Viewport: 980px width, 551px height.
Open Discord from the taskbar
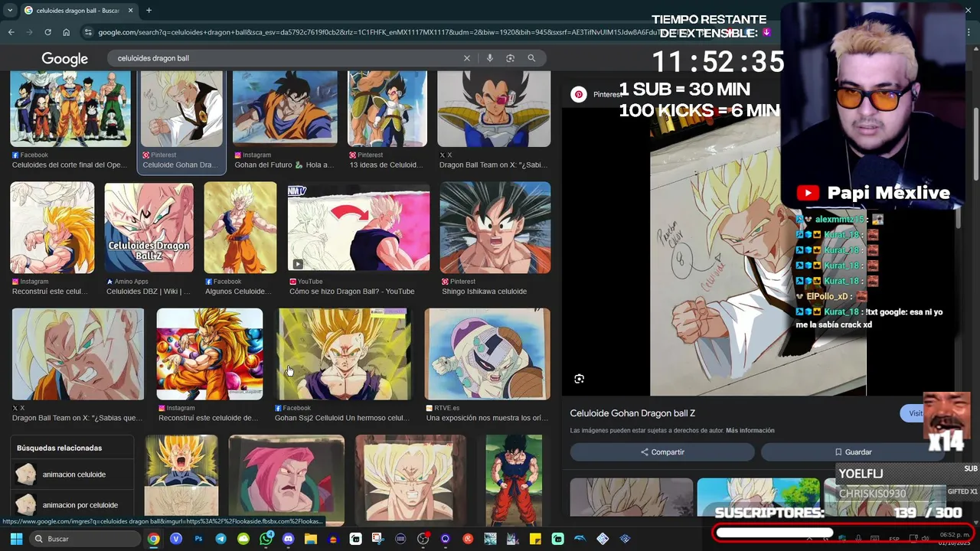click(x=288, y=539)
